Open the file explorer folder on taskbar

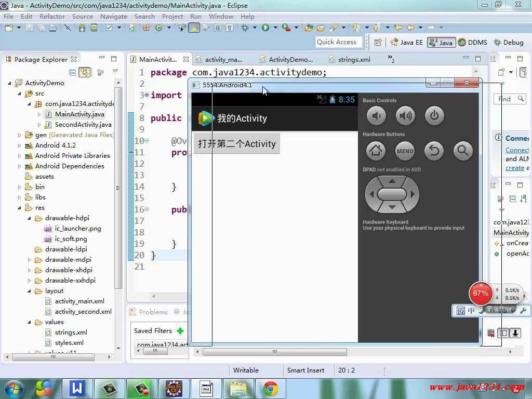(x=238, y=389)
